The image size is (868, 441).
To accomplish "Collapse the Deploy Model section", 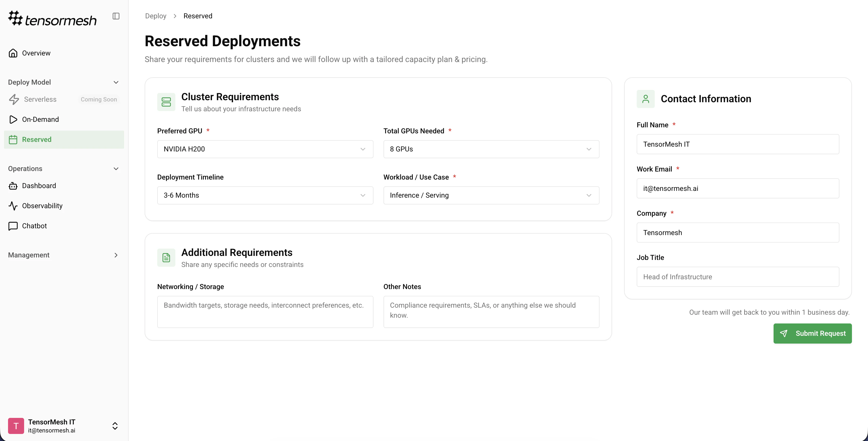I will click(116, 83).
